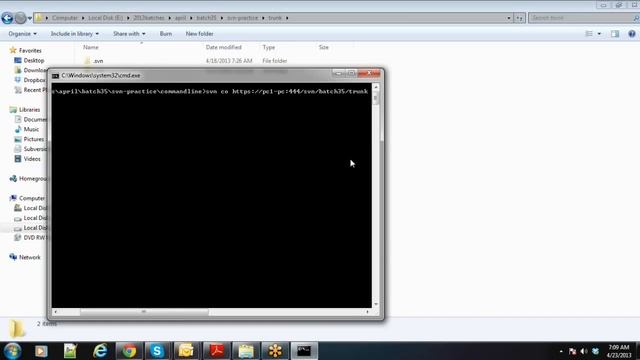Viewport: 640px width, 360px height.
Task: Open the media player taskbar icon
Action: click(x=41, y=351)
